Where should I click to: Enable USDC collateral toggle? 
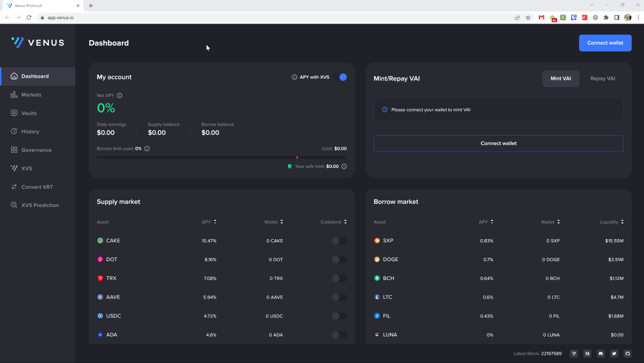339,316
